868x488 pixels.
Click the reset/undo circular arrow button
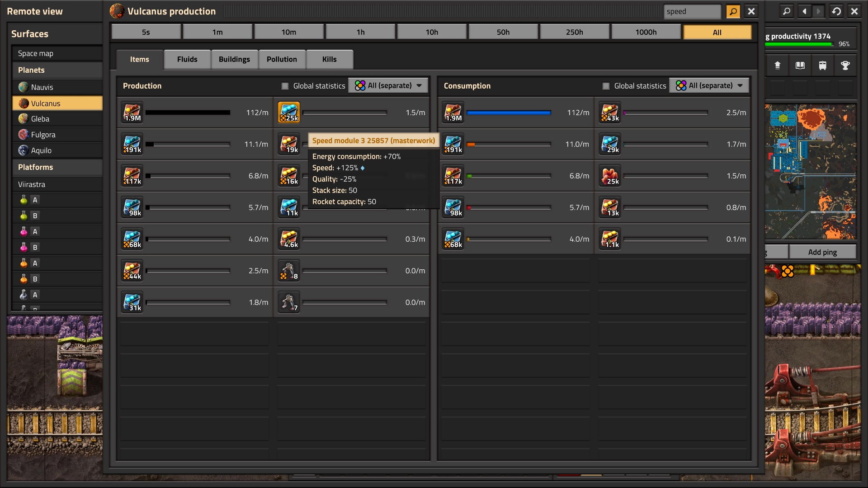pyautogui.click(x=836, y=11)
